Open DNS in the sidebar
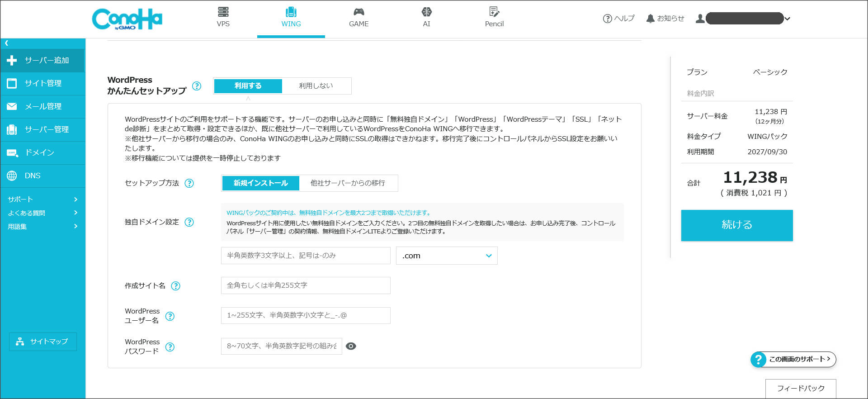868x399 pixels. coord(42,176)
